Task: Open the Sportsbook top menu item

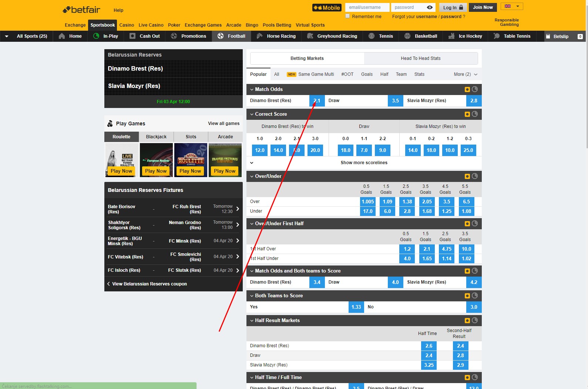Action: point(103,25)
